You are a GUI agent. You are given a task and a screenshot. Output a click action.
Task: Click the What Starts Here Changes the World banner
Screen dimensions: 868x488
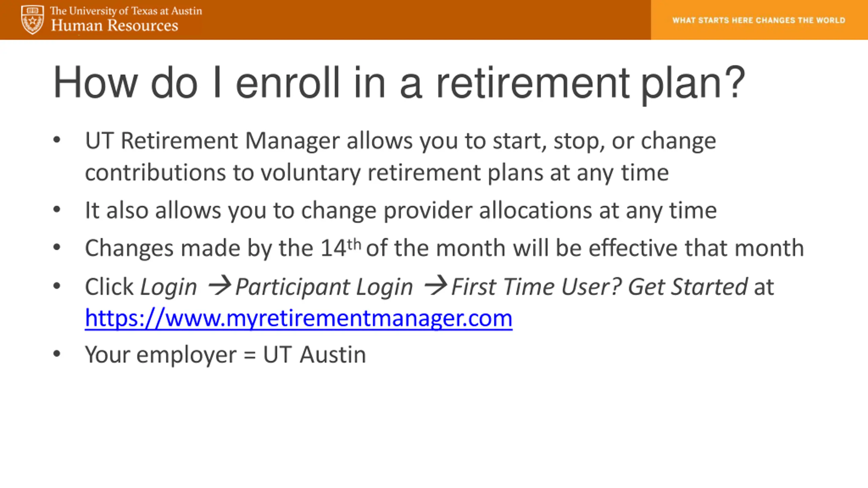(x=759, y=20)
